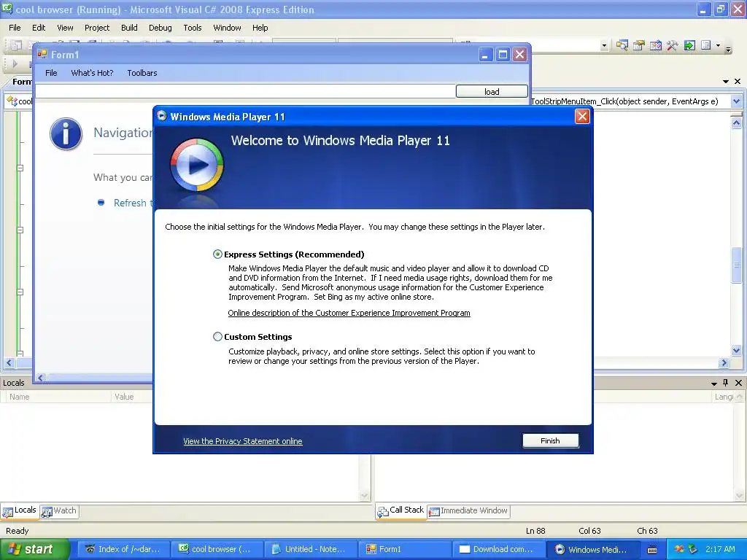Click the load button in Form1
Viewport: 747px width, 560px height.
(x=492, y=91)
